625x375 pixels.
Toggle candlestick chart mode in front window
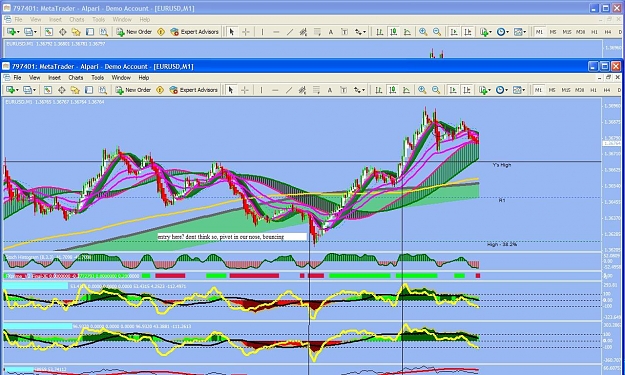click(x=392, y=90)
